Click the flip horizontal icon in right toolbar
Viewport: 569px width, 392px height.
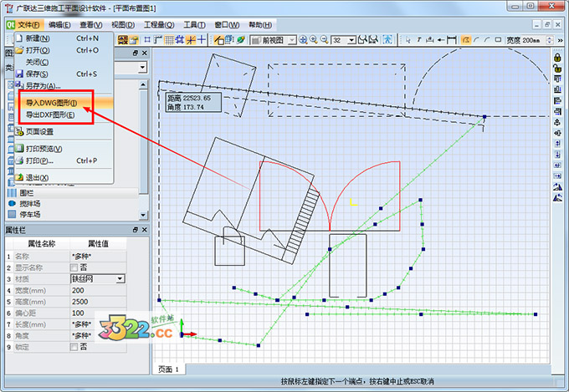[x=557, y=186]
